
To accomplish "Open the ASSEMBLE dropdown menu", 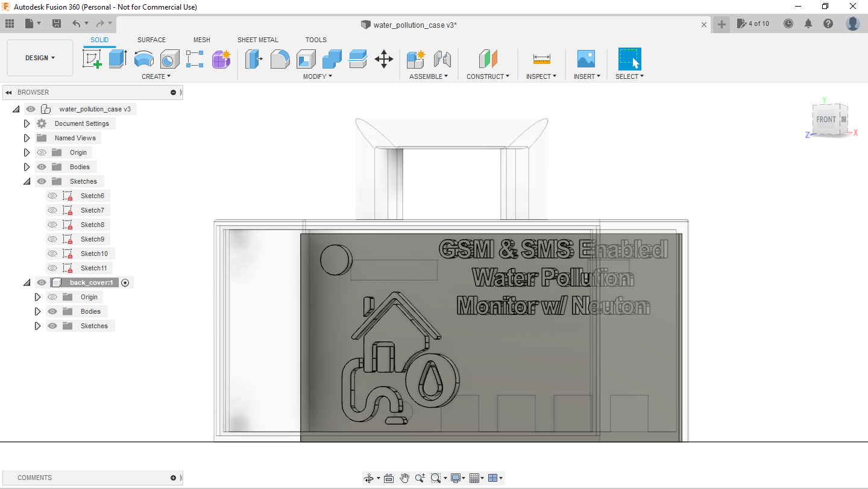I will click(x=429, y=76).
